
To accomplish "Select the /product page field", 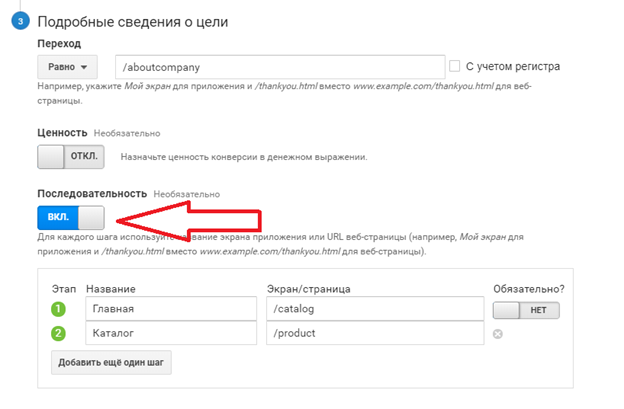I will (375, 333).
